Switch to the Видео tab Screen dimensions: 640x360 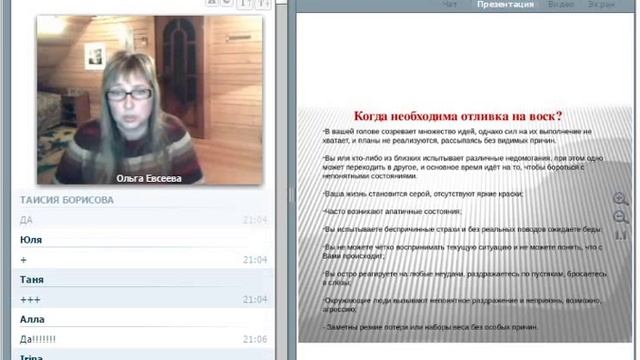(x=561, y=4)
